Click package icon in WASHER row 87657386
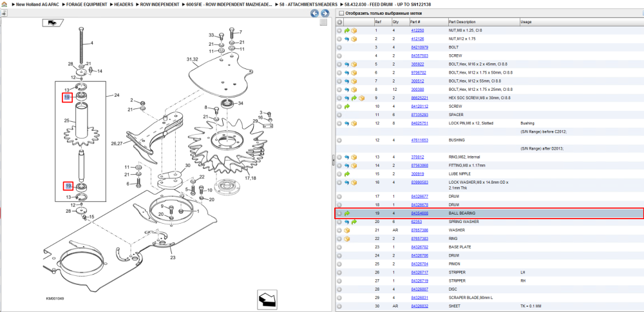This screenshot has height=312, width=644. point(347,230)
